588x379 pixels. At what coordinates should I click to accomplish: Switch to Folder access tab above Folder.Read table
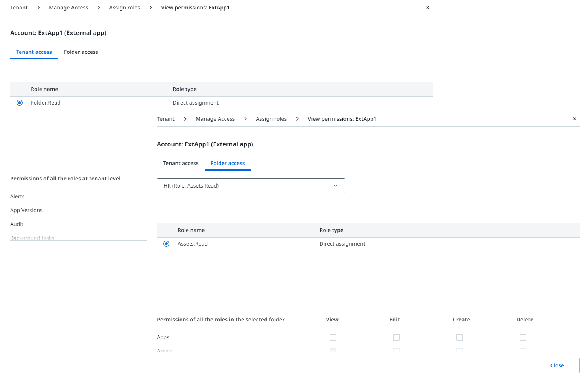click(x=81, y=52)
